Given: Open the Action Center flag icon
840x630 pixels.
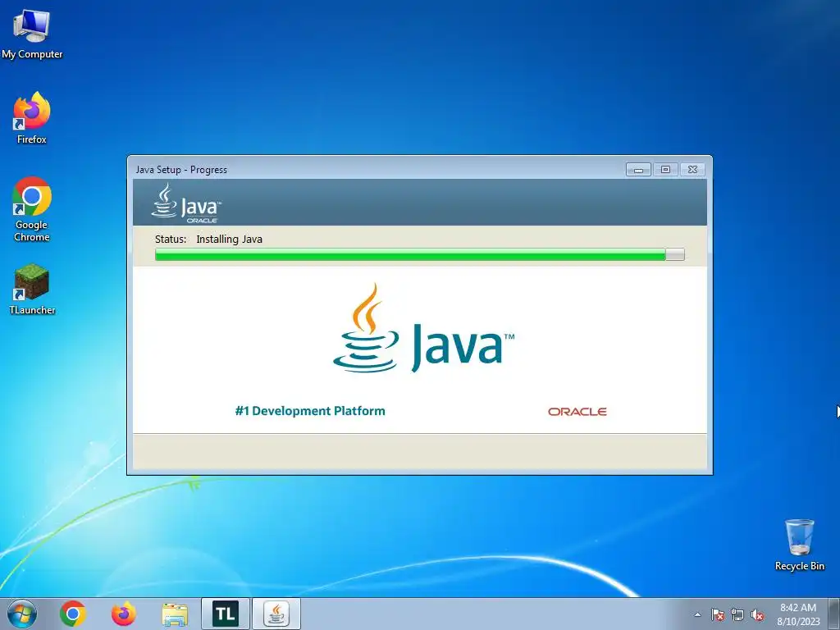Looking at the screenshot, I should point(717,614).
